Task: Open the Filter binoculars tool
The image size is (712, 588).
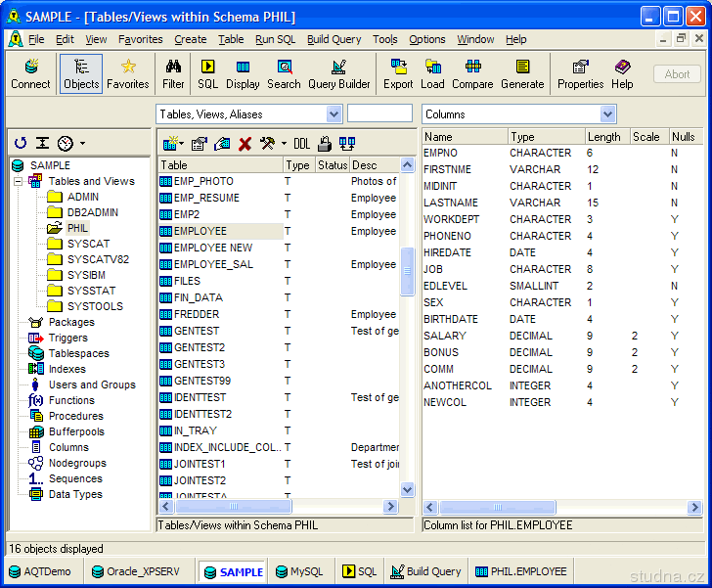Action: point(173,73)
